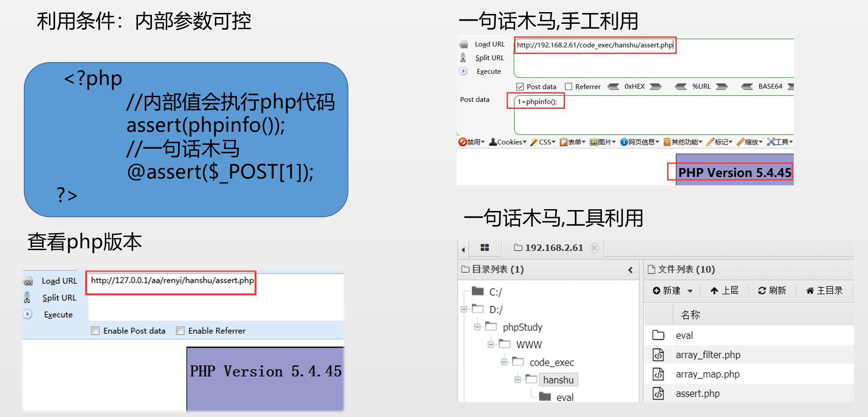Viewport: 868px width, 417px height.
Task: Click the Post data field containing 1=phpinfo();
Action: [x=654, y=115]
